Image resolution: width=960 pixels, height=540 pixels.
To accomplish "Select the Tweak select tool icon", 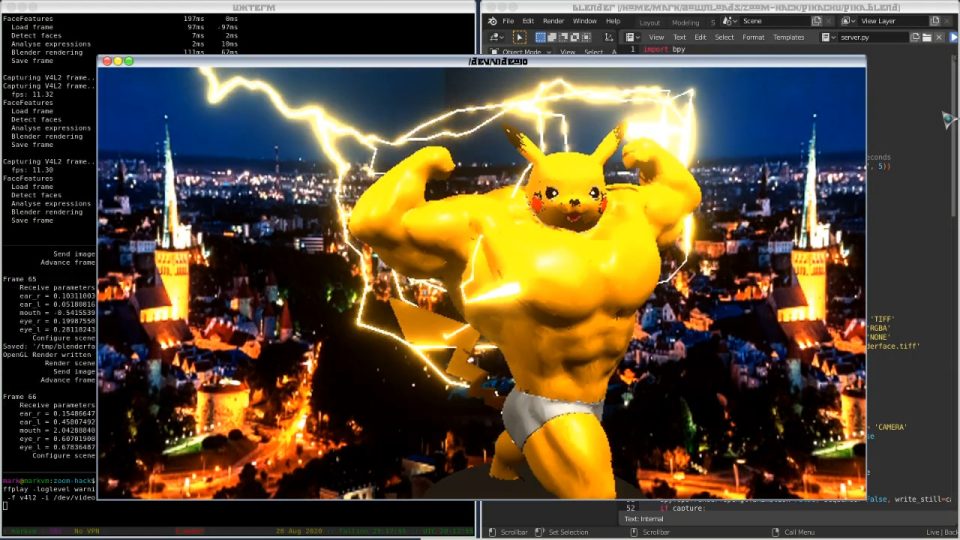I will tap(519, 37).
